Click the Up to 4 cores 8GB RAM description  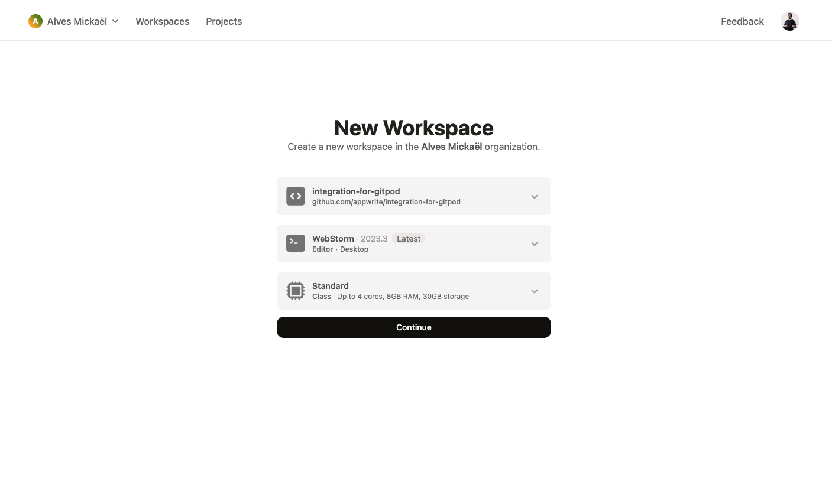403,296
